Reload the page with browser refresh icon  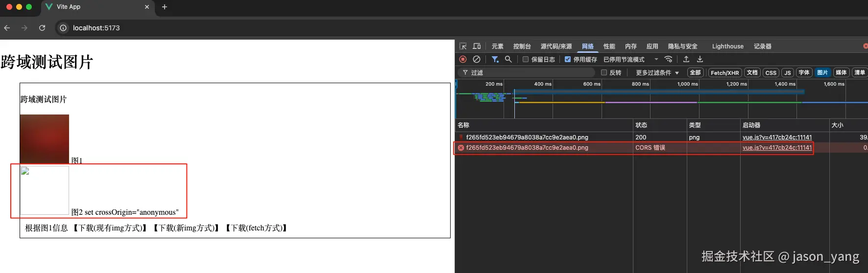click(x=42, y=28)
